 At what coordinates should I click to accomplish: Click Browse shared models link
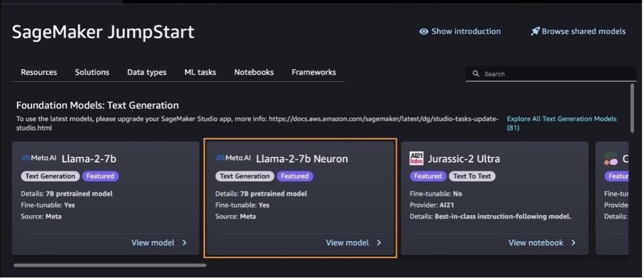584,31
